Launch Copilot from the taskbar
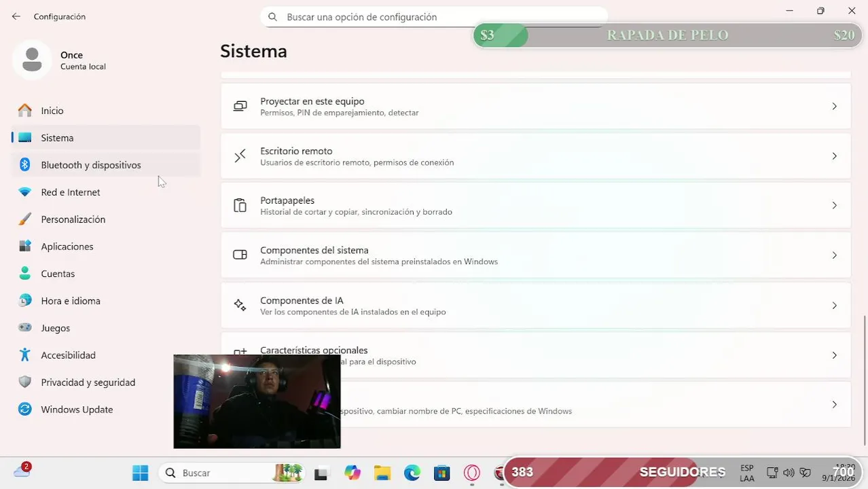Image resolution: width=868 pixels, height=489 pixels. tap(352, 473)
